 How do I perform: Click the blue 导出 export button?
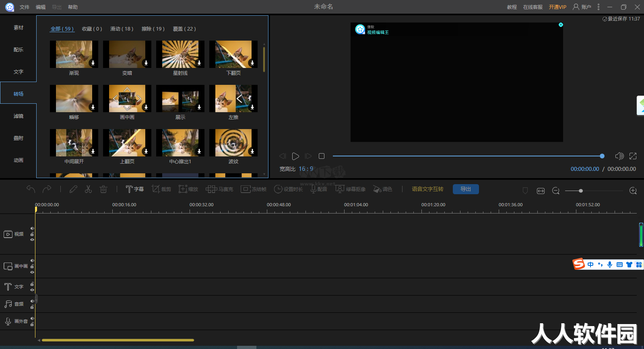466,189
